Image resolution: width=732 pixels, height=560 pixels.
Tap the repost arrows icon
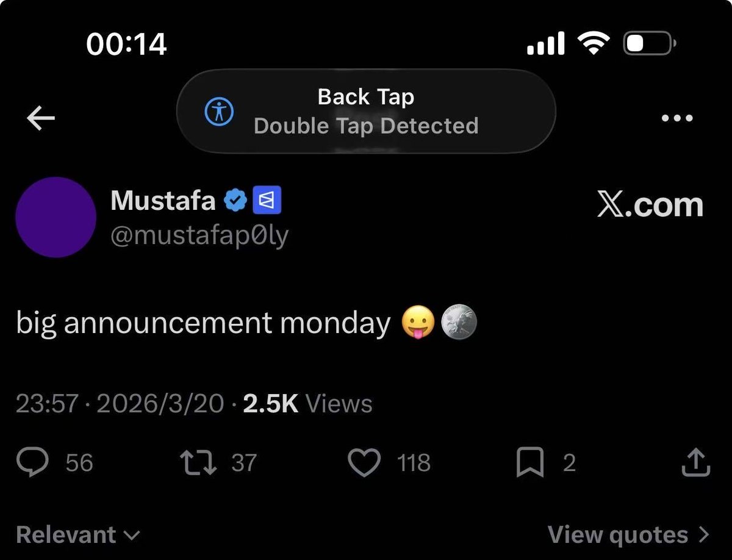click(x=199, y=463)
